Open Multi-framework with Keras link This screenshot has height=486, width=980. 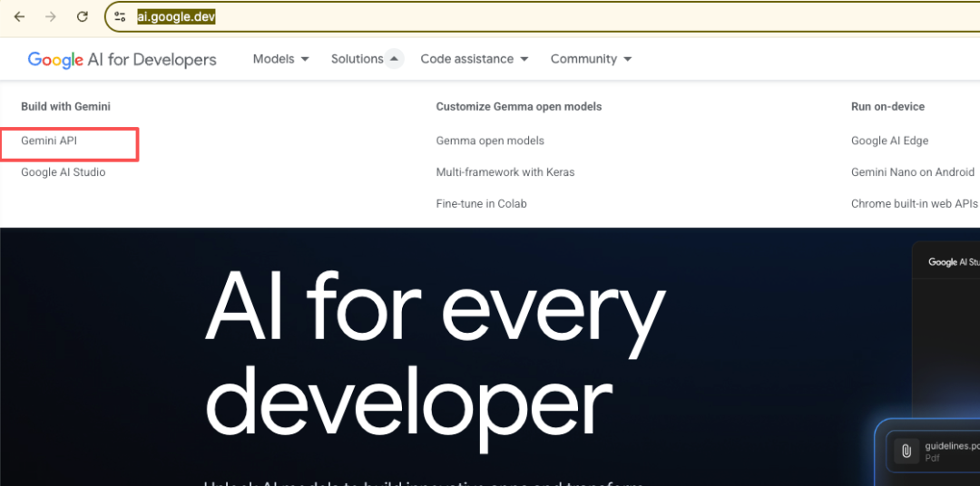pyautogui.click(x=505, y=171)
